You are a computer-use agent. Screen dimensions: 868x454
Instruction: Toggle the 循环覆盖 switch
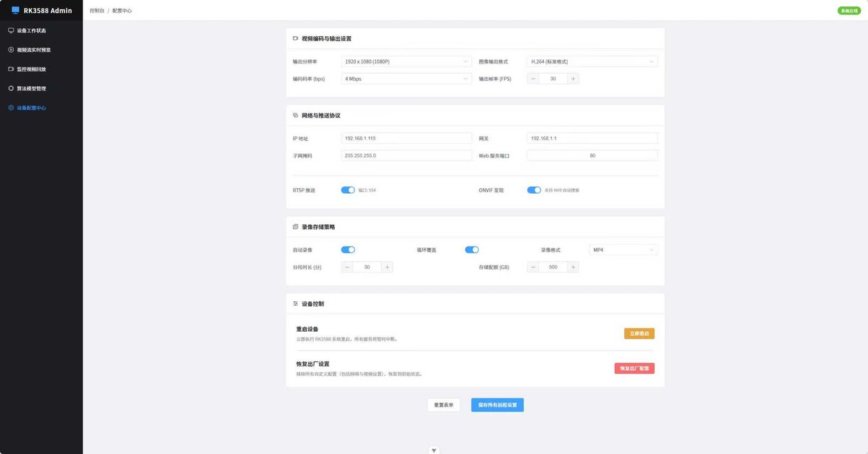[472, 249]
